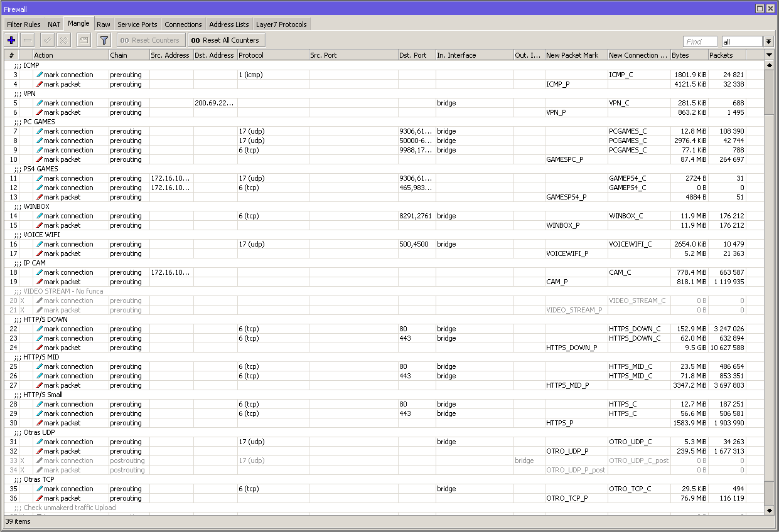This screenshot has width=779, height=532.
Task: Click the mark packet icon of rule 36
Action: (39, 498)
